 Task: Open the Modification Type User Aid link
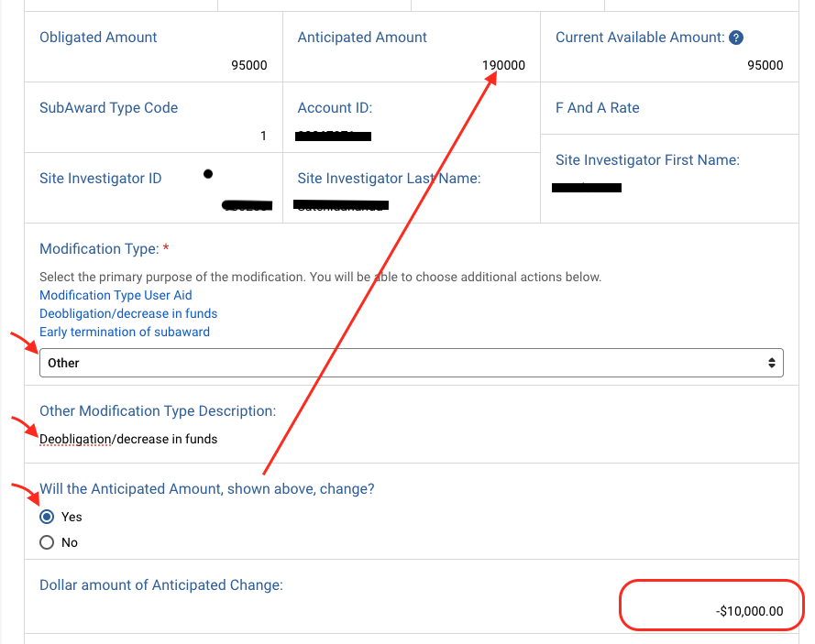[116, 295]
